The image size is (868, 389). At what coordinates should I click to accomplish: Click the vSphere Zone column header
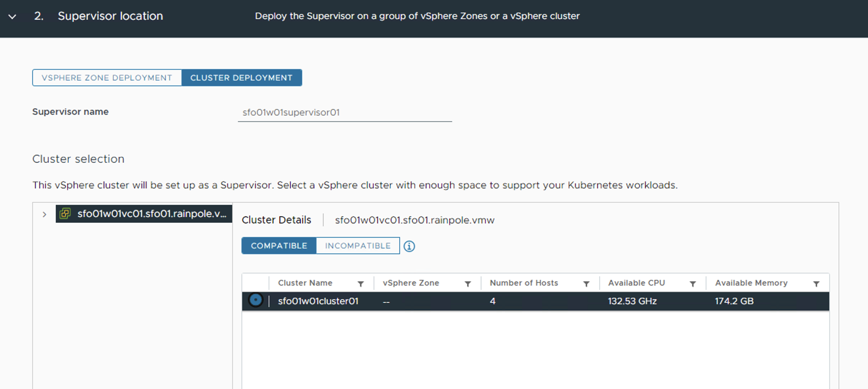coord(411,283)
